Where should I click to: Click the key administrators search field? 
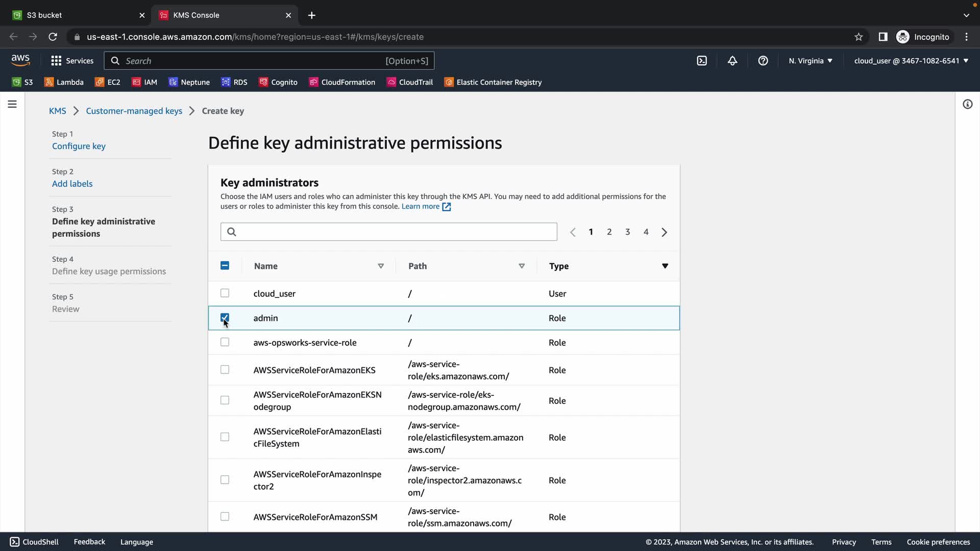pos(388,232)
